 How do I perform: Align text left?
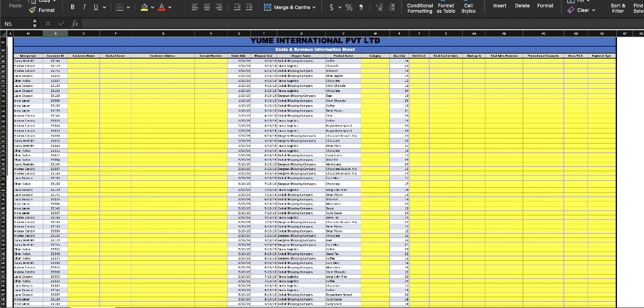(195, 7)
